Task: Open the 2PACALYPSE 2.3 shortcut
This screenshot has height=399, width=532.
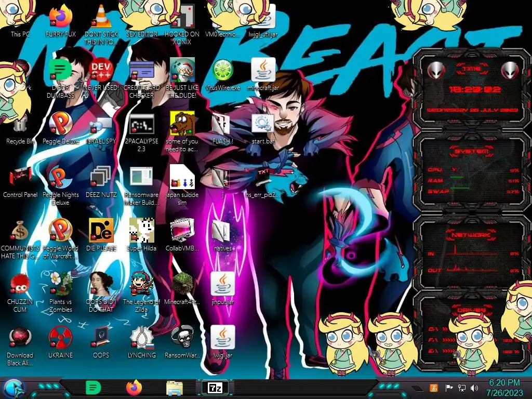Action: 141,132
